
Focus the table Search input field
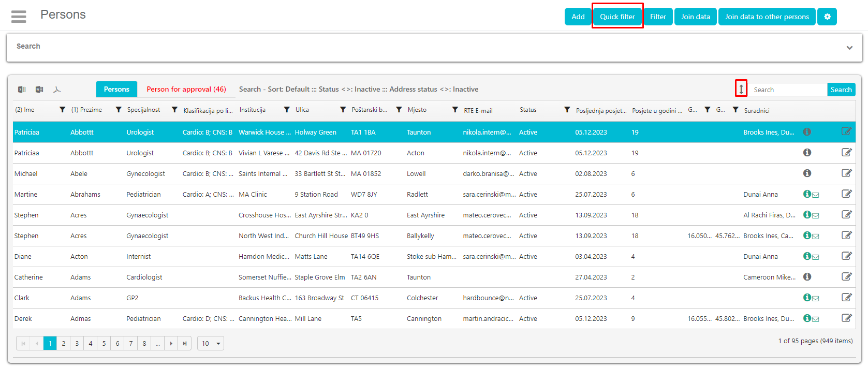[788, 90]
